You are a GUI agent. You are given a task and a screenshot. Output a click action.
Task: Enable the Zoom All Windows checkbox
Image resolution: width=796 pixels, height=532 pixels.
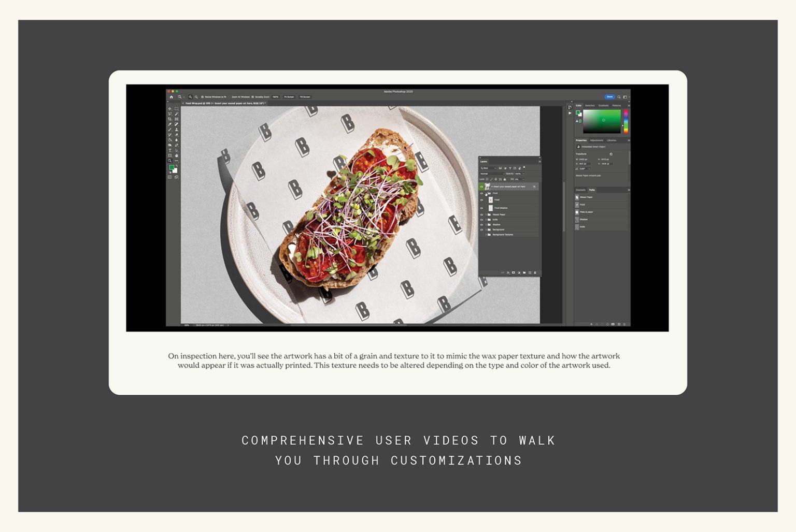pyautogui.click(x=230, y=97)
